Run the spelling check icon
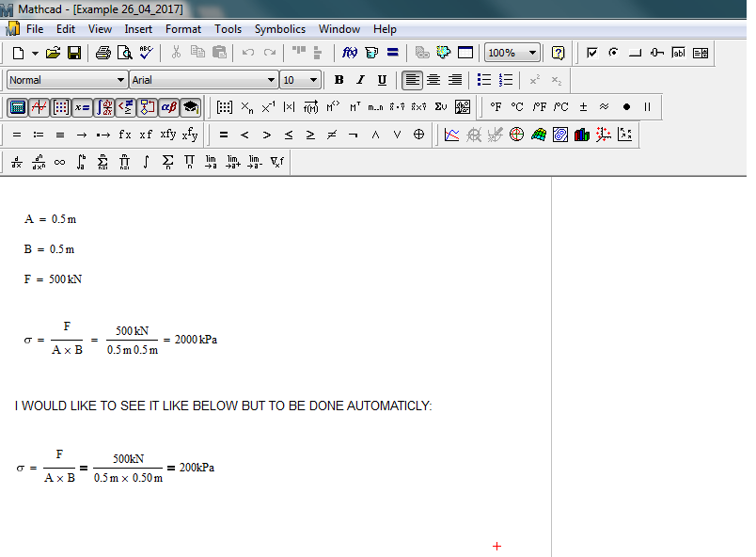Screen dimensions: 756x557 [x=146, y=52]
